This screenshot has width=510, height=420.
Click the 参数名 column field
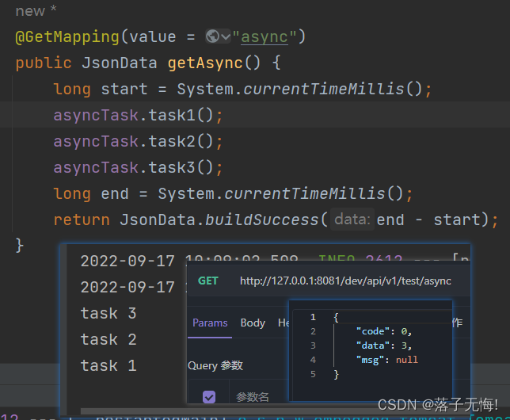pos(253,397)
